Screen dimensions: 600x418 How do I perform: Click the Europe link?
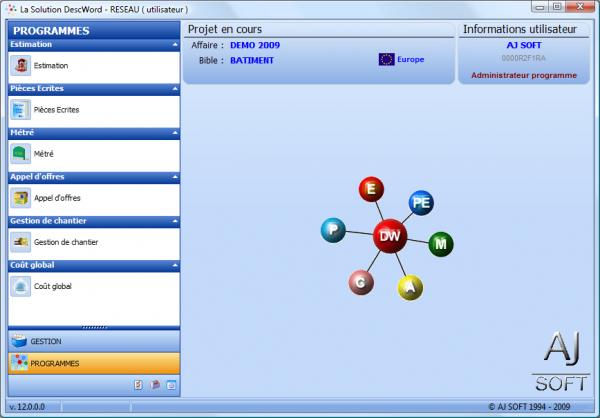click(x=411, y=59)
